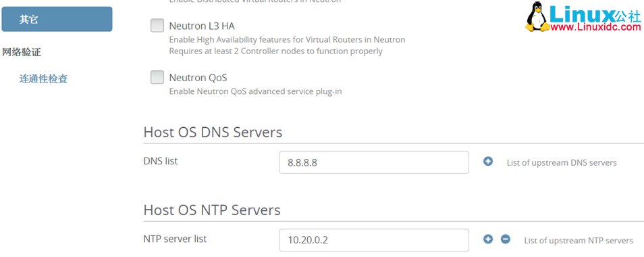Select the 'Requires at least 2 Controller nodes' text
The height and width of the screenshot is (257, 644).
click(x=276, y=51)
